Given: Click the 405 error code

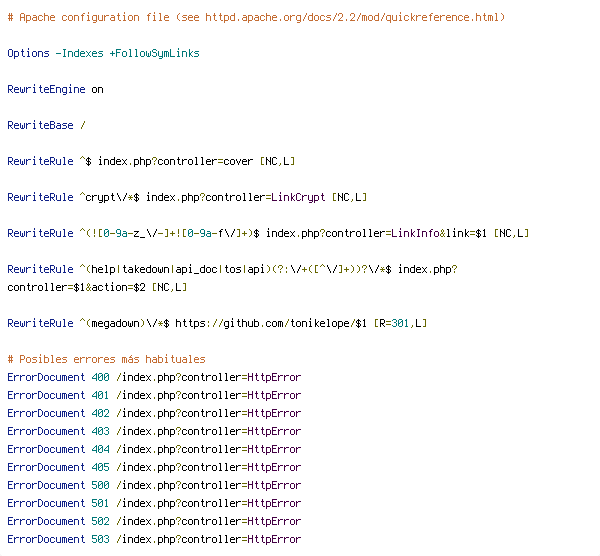Looking at the screenshot, I should [x=100, y=467].
